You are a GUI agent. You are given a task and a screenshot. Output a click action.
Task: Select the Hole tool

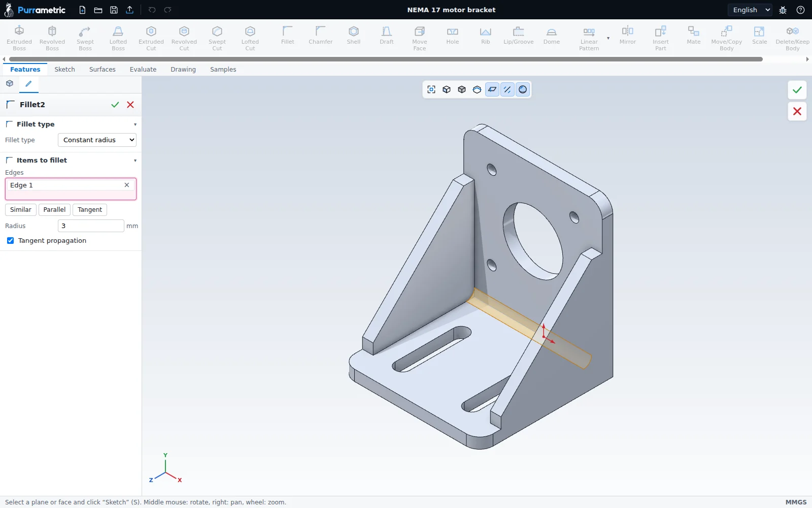coord(453,35)
